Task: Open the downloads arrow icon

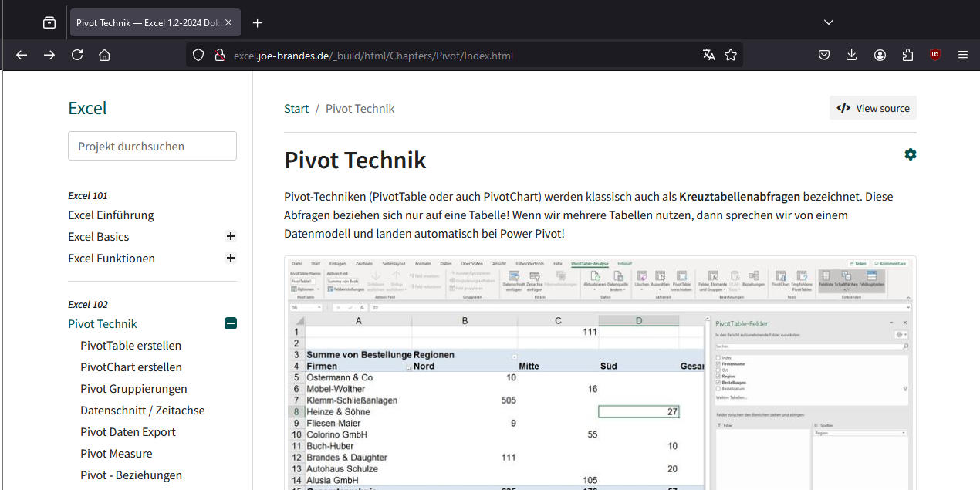Action: pos(852,55)
